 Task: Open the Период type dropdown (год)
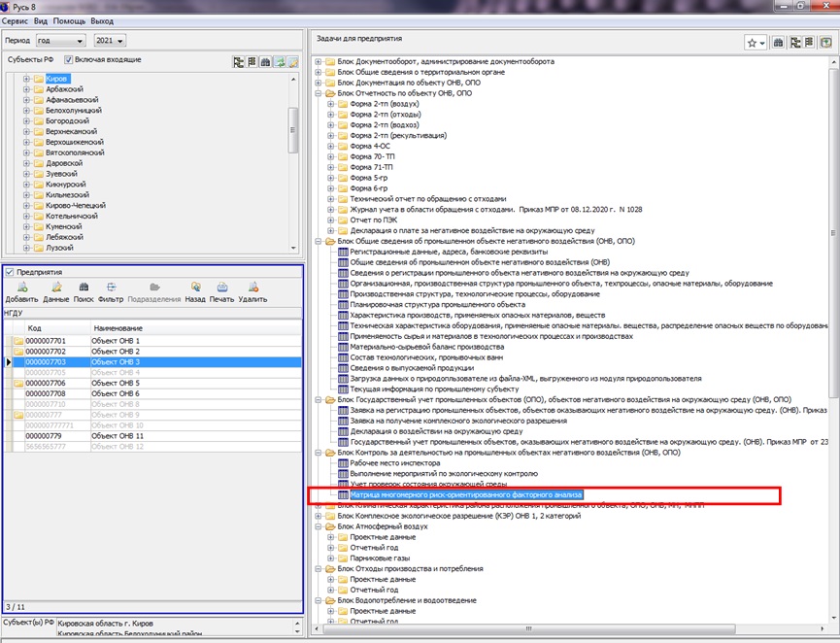(x=58, y=41)
